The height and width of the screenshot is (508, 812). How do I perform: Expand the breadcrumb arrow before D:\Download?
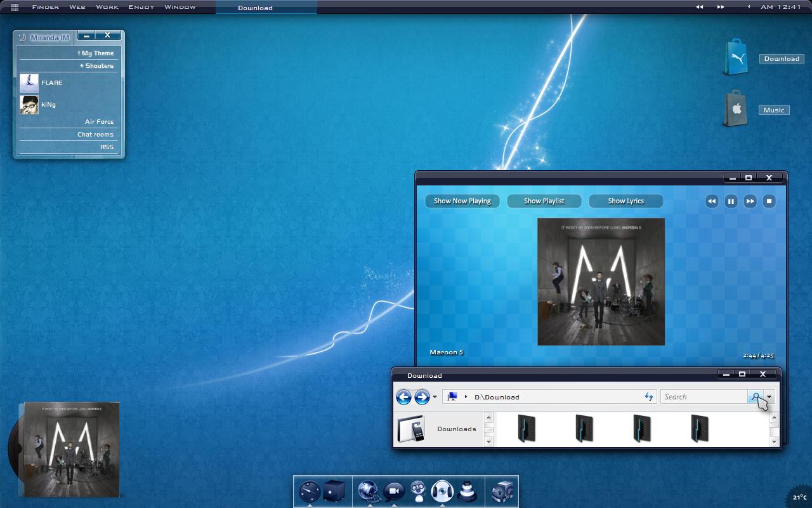click(x=466, y=397)
